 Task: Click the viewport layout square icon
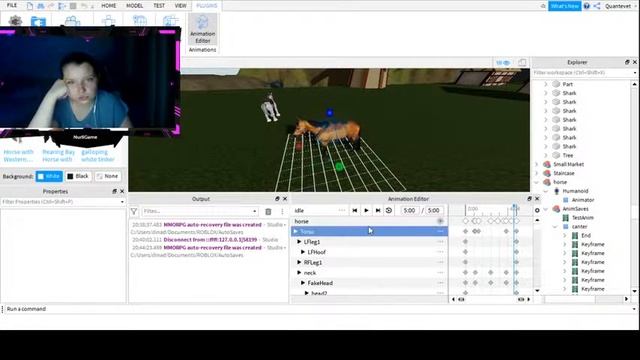click(x=522, y=62)
